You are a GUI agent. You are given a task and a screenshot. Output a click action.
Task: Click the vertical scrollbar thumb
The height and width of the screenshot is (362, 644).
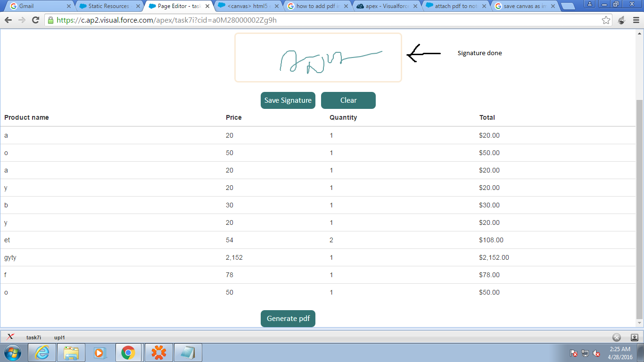point(640,209)
